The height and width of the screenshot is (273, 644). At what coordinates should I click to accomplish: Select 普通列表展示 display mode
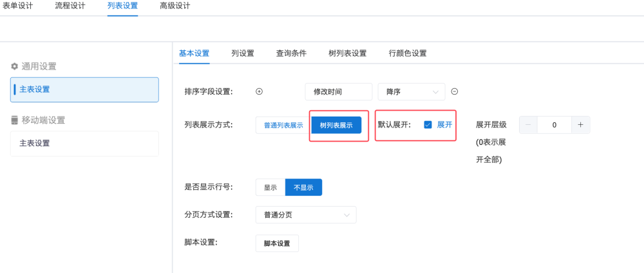coord(283,125)
